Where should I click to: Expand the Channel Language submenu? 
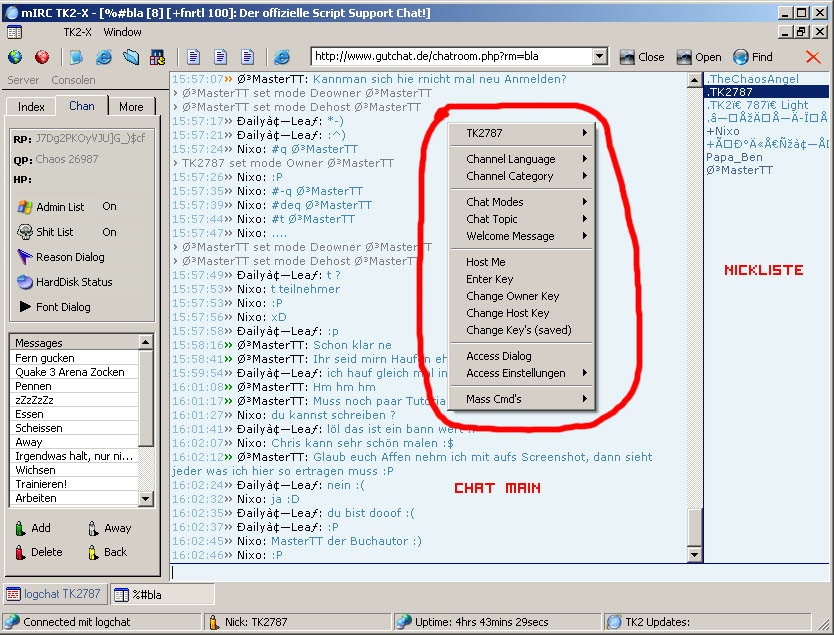click(x=524, y=159)
